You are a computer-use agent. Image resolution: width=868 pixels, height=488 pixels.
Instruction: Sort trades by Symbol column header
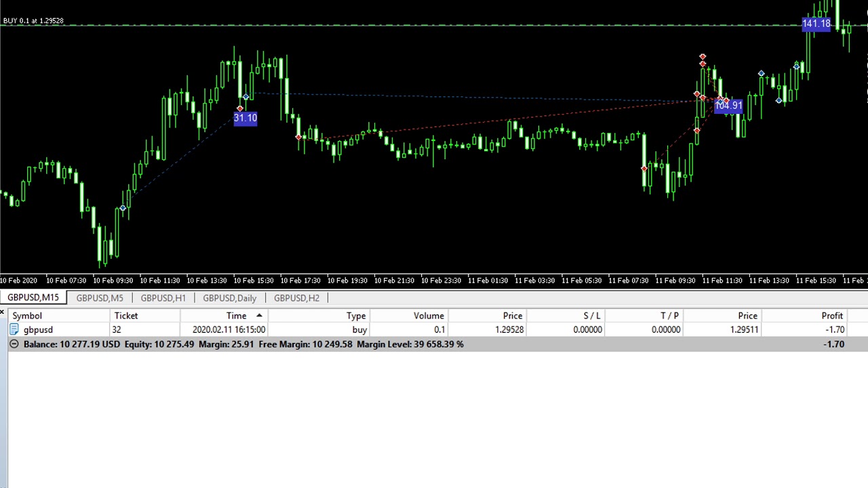58,316
